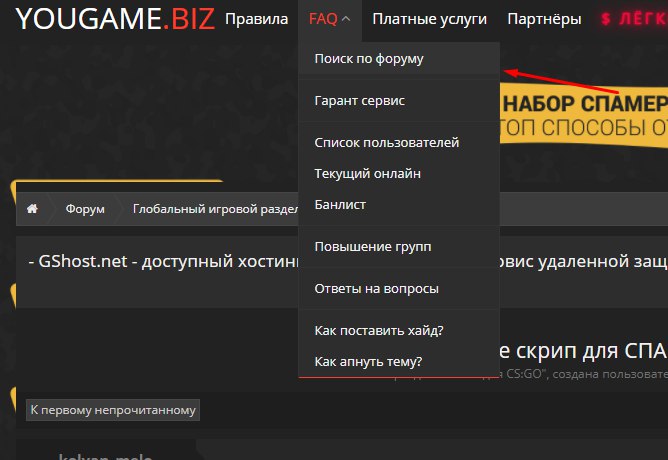Open Глобальный игровой раздел breadcrumb

pyautogui.click(x=215, y=209)
